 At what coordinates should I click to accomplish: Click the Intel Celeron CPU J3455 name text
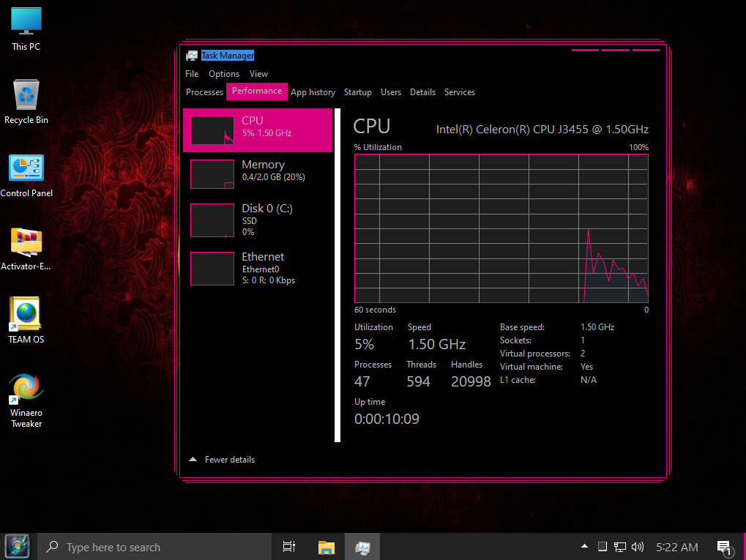click(542, 130)
